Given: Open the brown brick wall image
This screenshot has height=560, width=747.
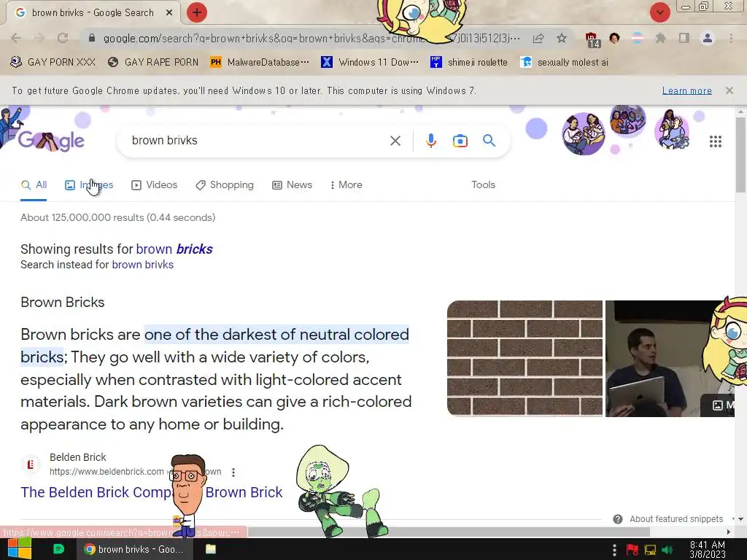Looking at the screenshot, I should (525, 358).
